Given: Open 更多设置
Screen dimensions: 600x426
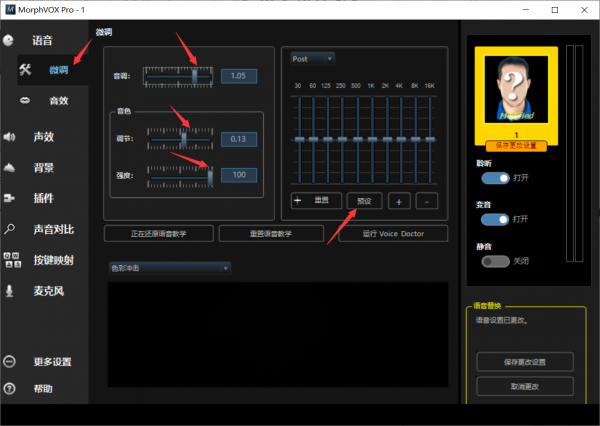Looking at the screenshot, I should tap(52, 362).
